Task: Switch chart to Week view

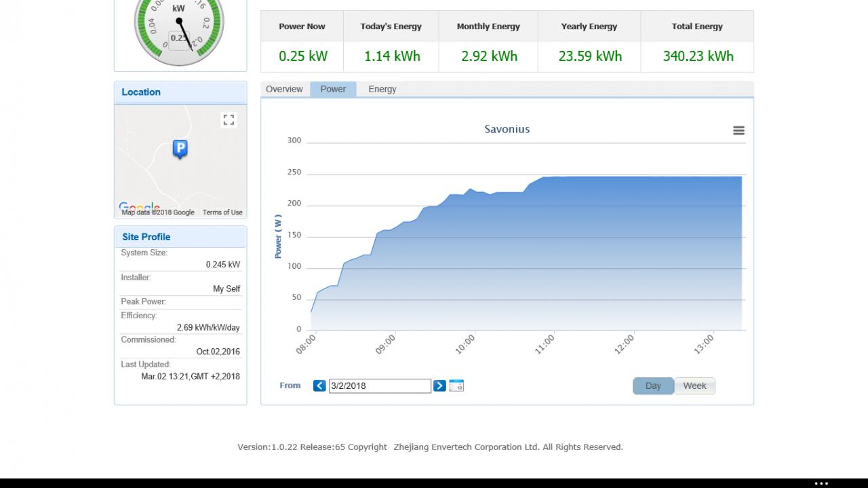Action: pos(694,386)
